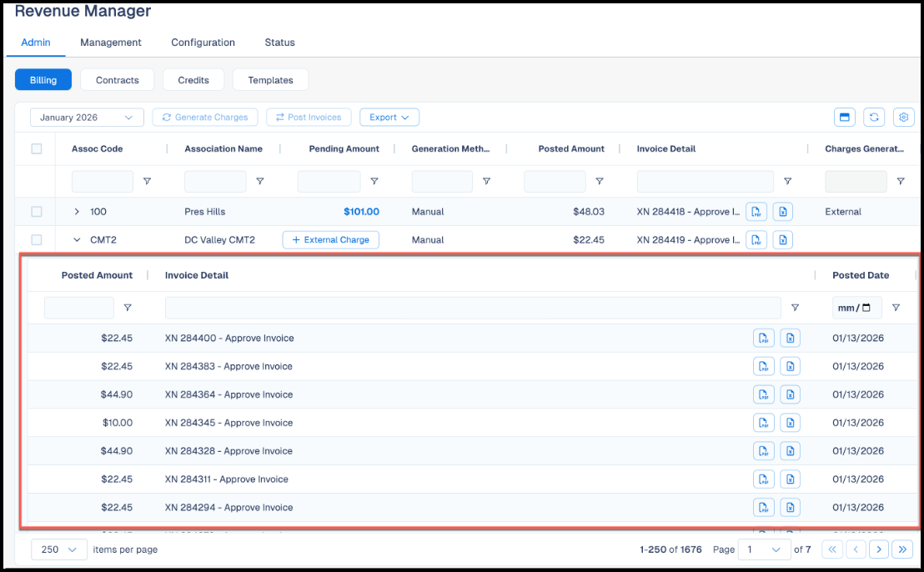Screen dimensions: 924x572
Task: Check the row 100 Pres Hills checkbox
Action: (37, 212)
